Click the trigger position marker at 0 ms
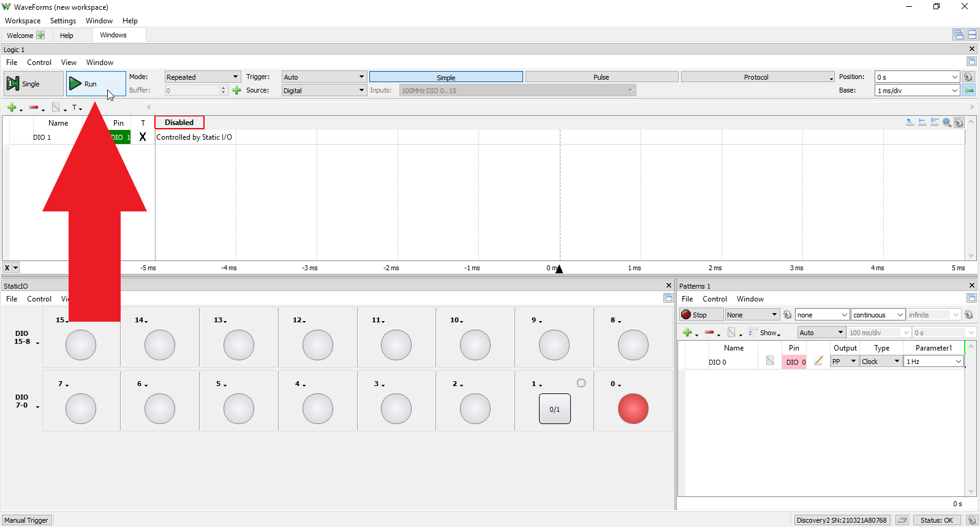 pyautogui.click(x=559, y=268)
